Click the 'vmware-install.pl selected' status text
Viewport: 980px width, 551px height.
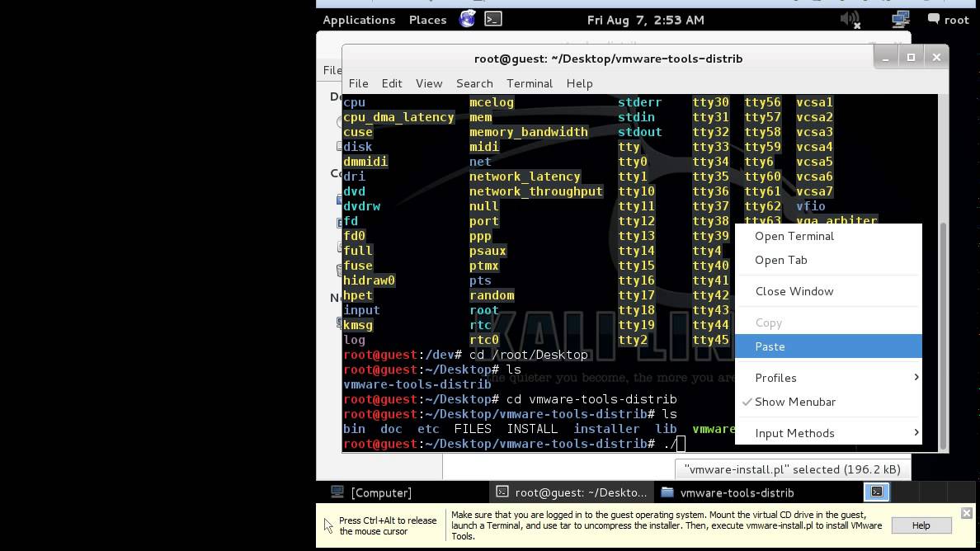[792, 469]
